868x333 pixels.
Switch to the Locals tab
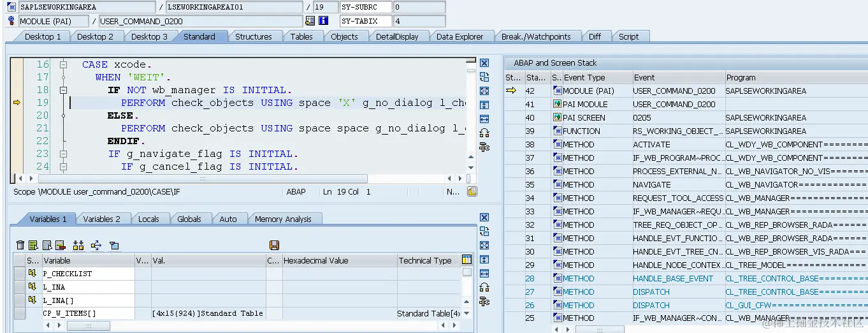(148, 219)
